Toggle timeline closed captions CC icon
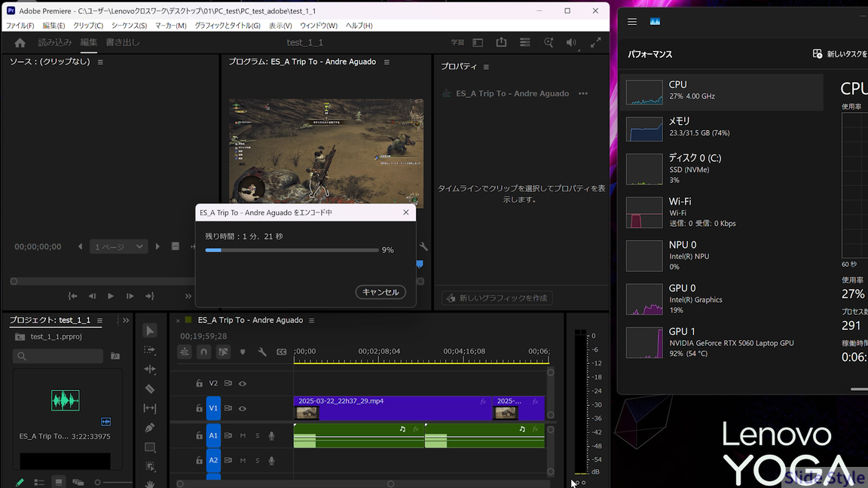 [x=281, y=352]
